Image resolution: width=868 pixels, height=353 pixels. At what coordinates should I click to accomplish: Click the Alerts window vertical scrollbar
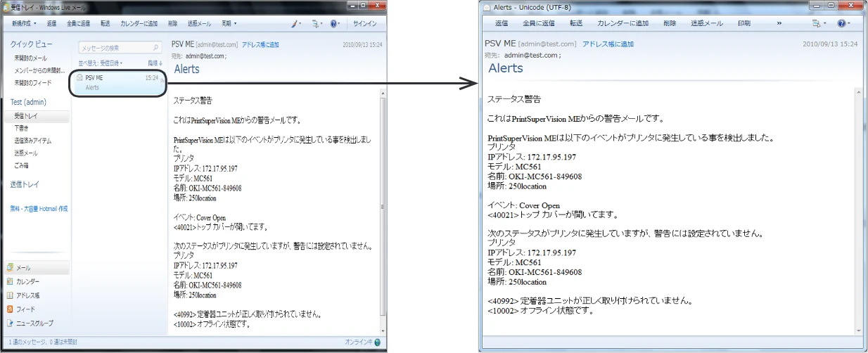[x=859, y=212]
